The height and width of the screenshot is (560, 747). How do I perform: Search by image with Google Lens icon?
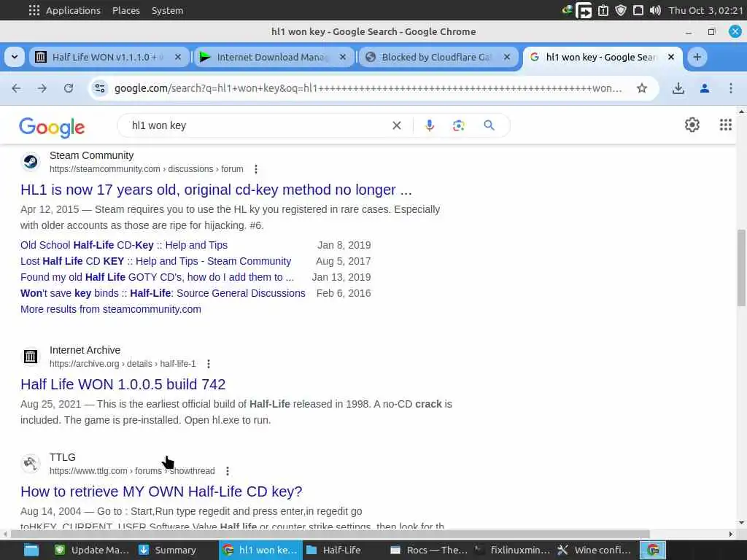tap(458, 125)
